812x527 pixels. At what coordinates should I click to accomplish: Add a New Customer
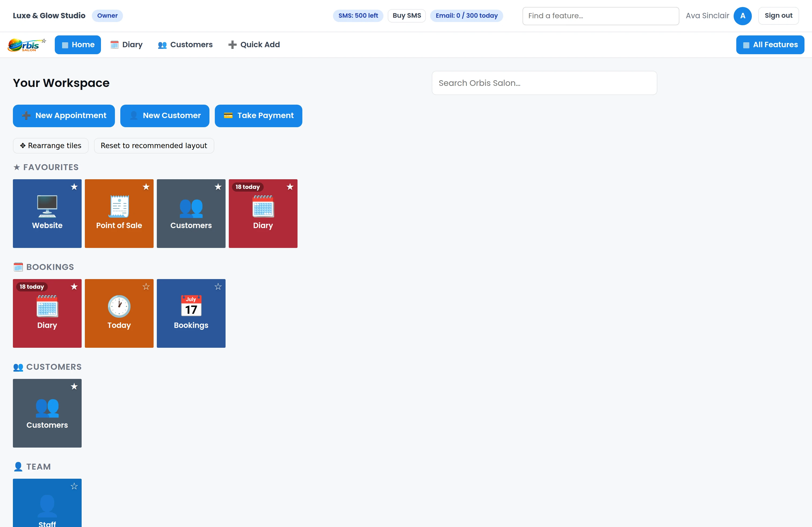click(x=165, y=116)
